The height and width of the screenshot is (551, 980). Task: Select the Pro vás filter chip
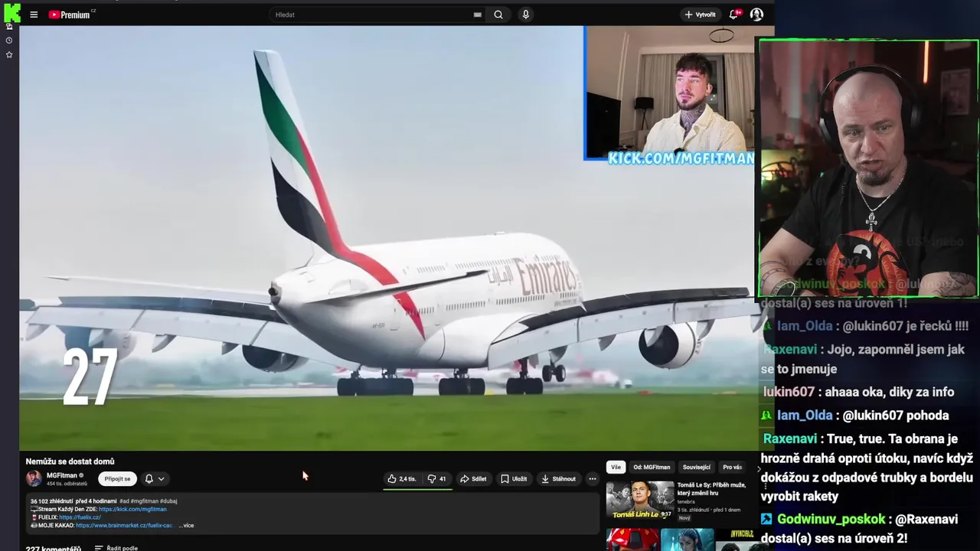[x=733, y=467]
